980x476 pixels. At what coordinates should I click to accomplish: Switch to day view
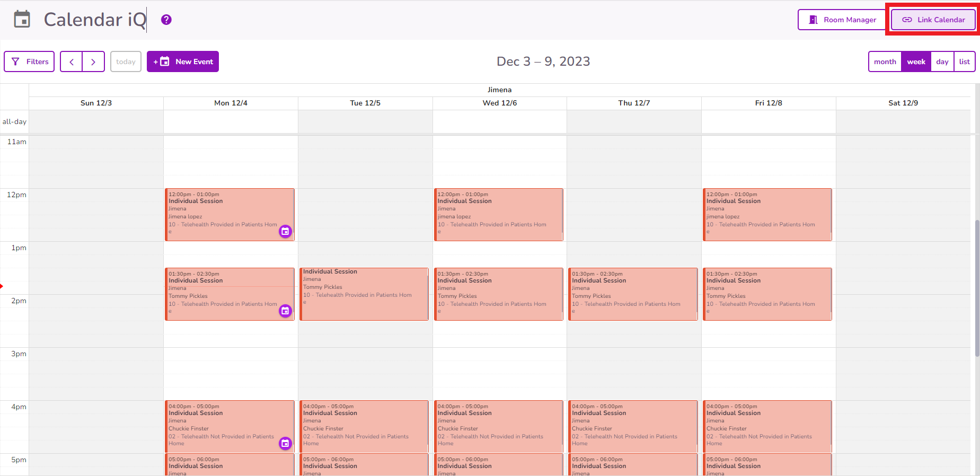click(942, 61)
